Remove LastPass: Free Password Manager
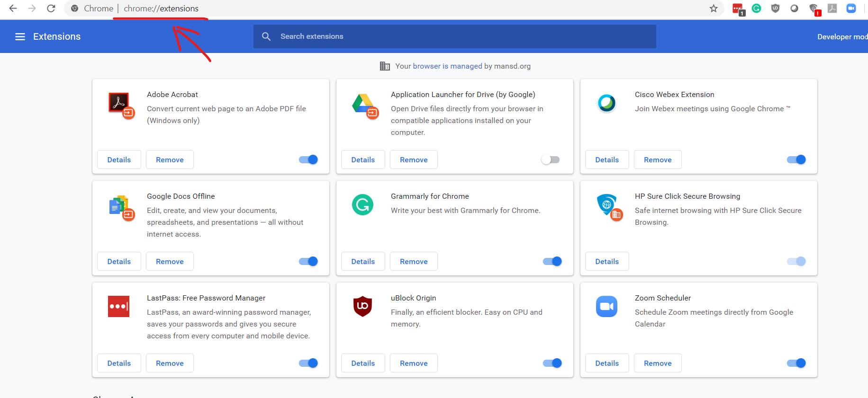868x398 pixels. (170, 363)
